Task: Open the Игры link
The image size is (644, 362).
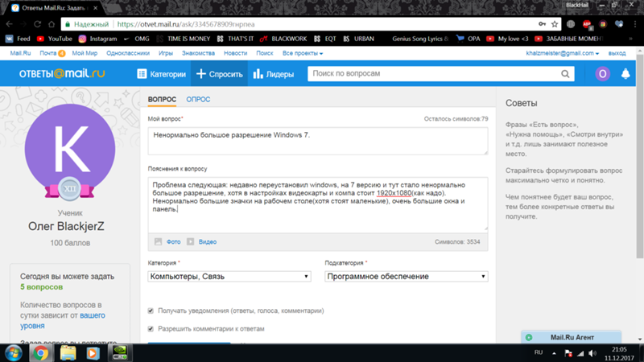Action: coord(166,53)
